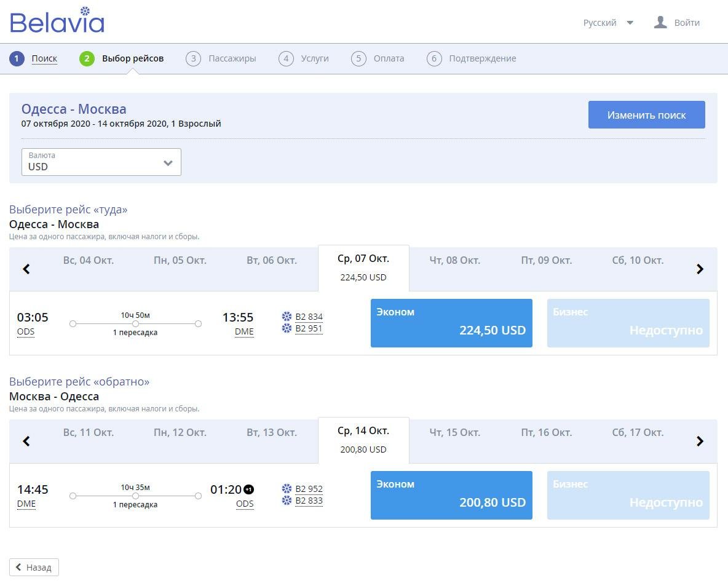Viewport: 728px width, 586px height.
Task: Expand the Валюта USD currency selector
Action: coord(101,162)
